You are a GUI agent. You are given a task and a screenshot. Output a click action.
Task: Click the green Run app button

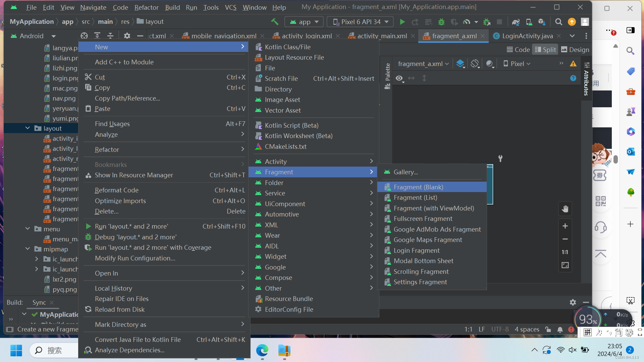(x=402, y=22)
